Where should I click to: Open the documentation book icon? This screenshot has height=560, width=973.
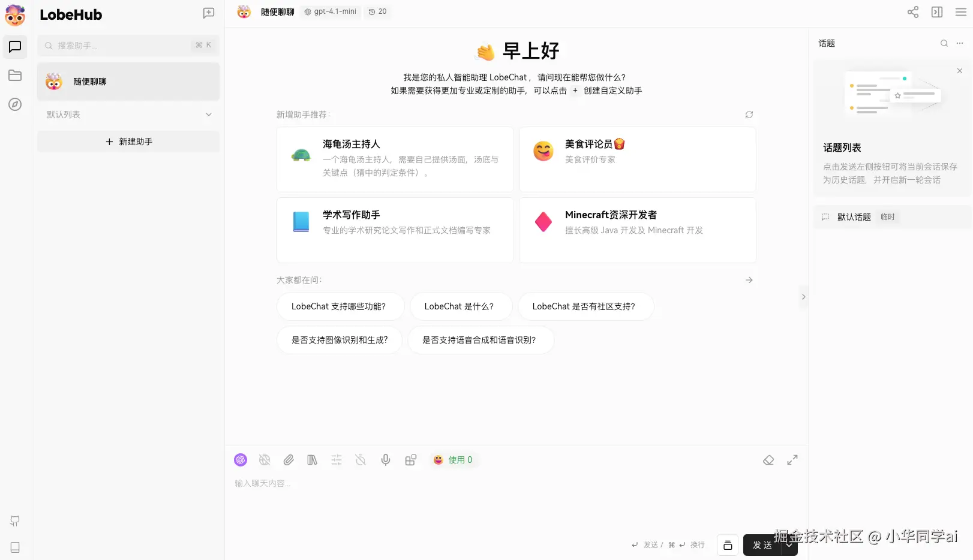click(x=15, y=547)
